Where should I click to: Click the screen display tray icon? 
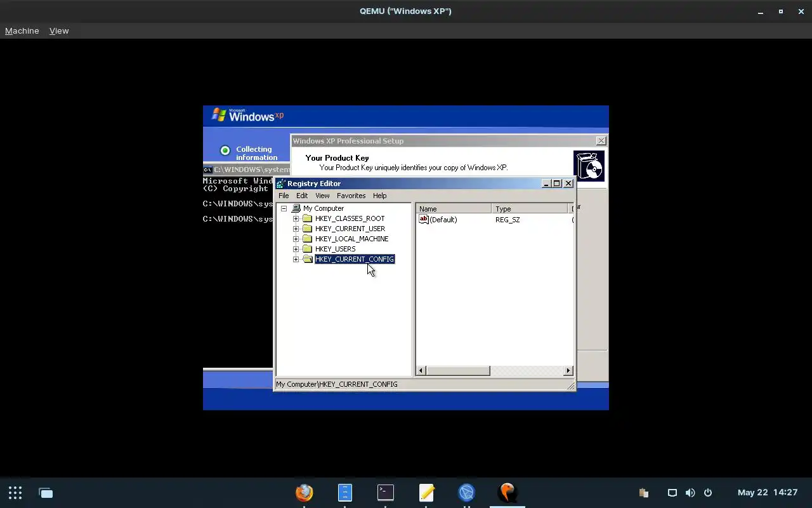click(672, 493)
